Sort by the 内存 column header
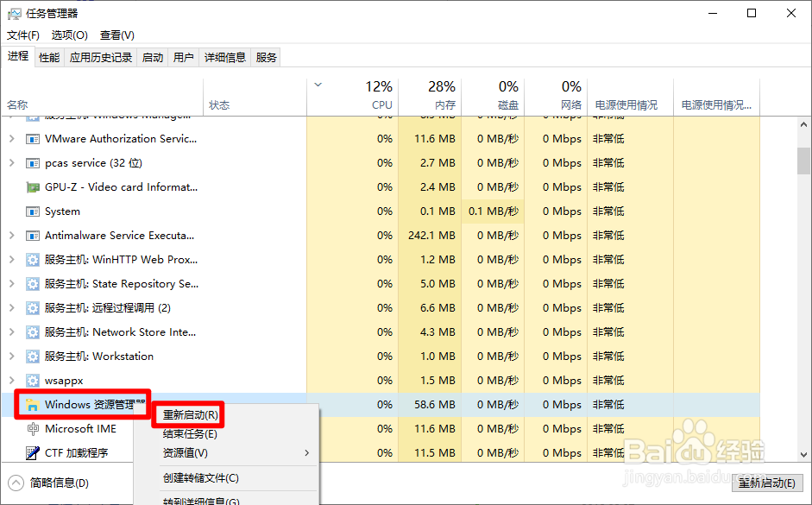812x505 pixels. (430, 98)
